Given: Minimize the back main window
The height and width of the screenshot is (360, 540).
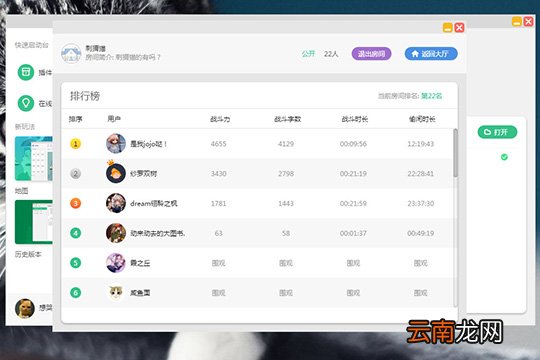Looking at the screenshot, I should tap(517, 21).
